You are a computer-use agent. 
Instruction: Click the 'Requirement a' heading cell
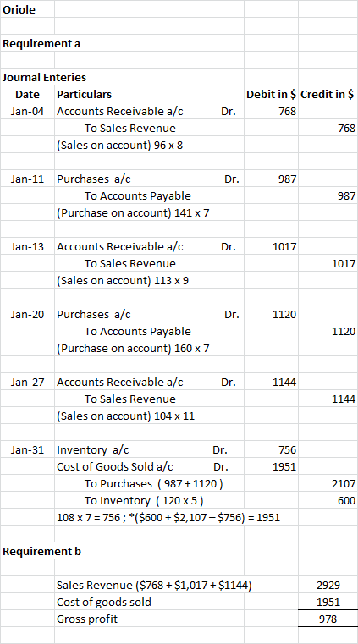click(x=41, y=43)
